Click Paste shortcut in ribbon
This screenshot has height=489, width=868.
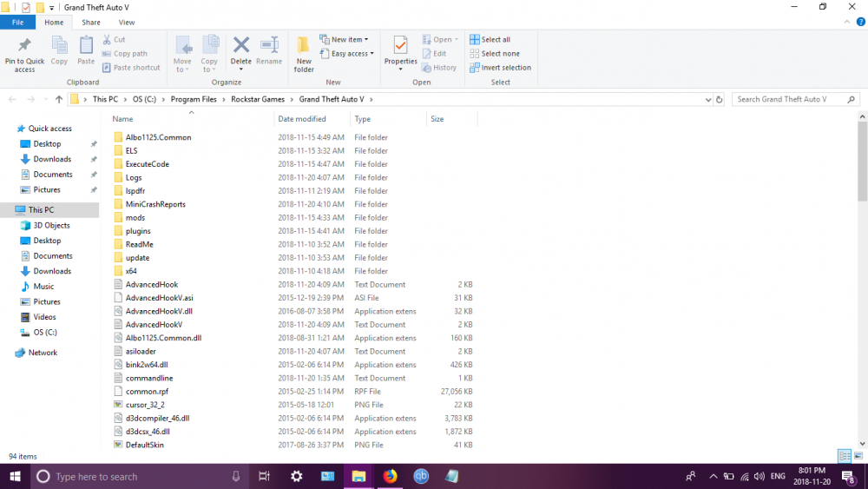(131, 68)
